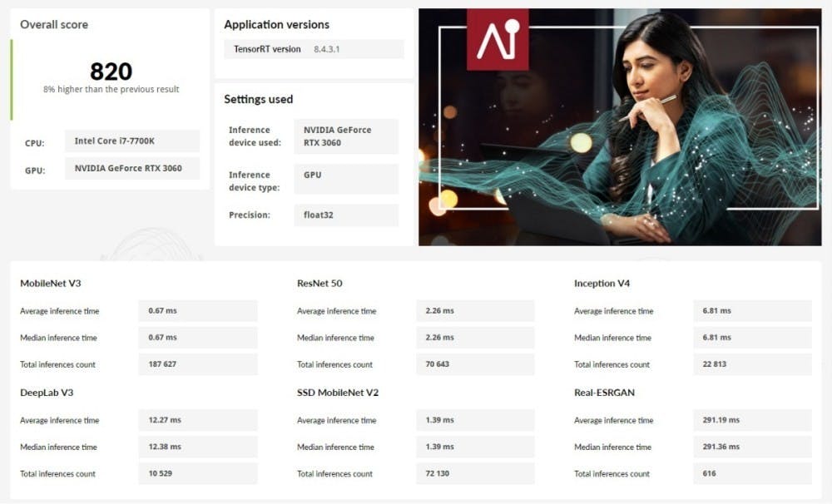Click ResNet 50 total inferences count 70 643

475,364
